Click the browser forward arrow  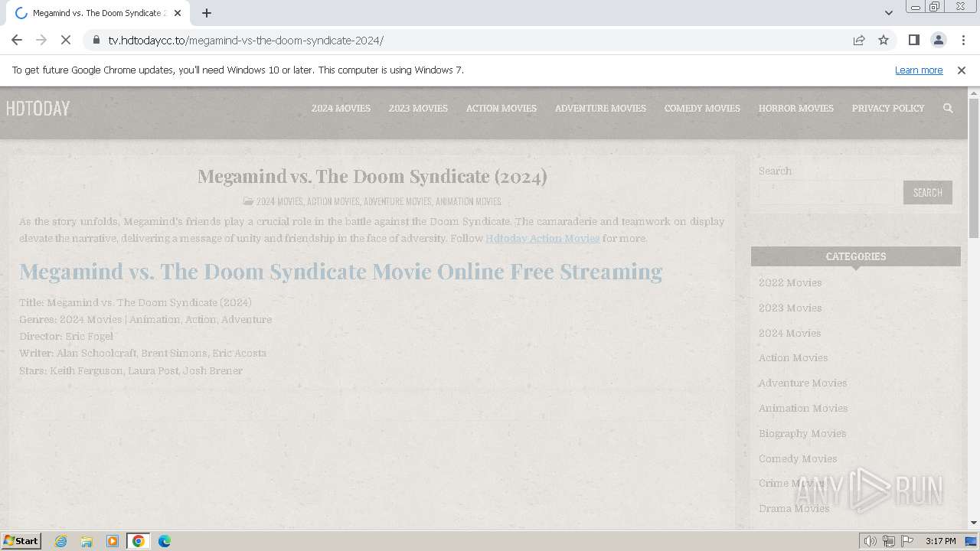41,40
